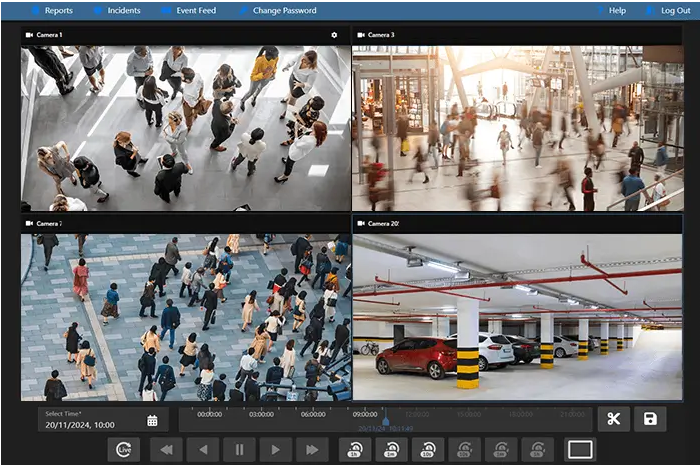Pause the video playback
The image size is (700, 465).
click(239, 450)
